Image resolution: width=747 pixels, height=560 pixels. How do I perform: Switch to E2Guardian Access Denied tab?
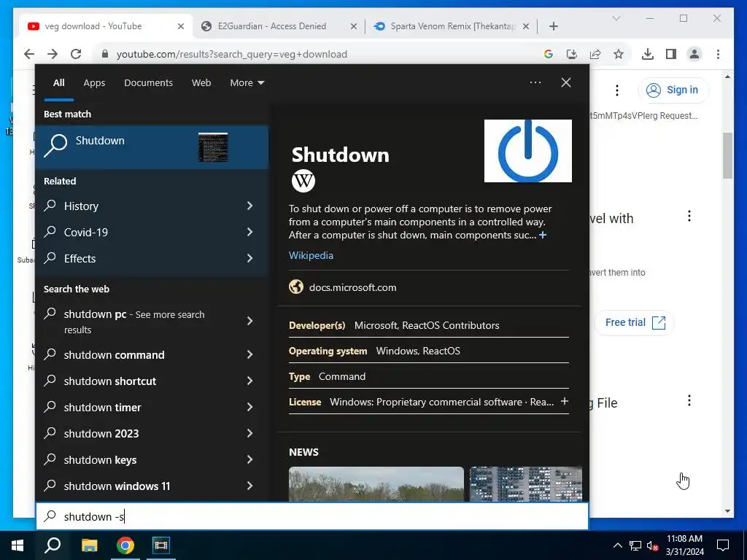coord(272,26)
